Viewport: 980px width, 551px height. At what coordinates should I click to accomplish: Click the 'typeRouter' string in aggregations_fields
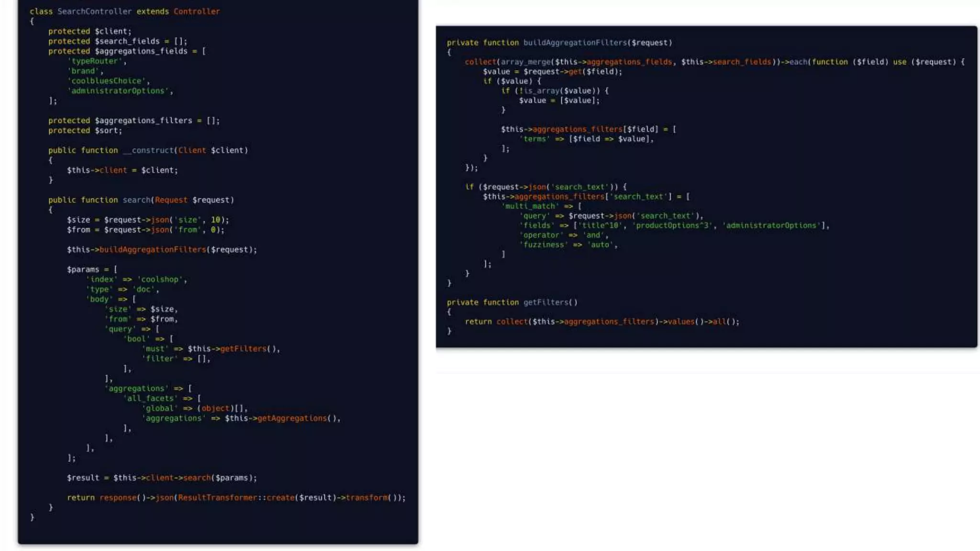(96, 61)
